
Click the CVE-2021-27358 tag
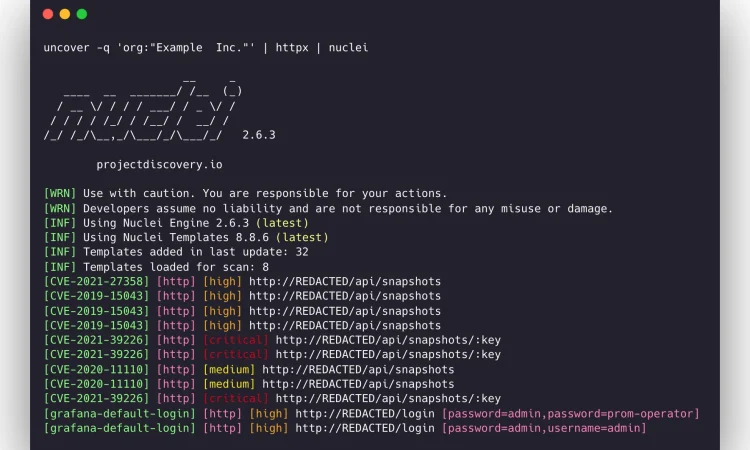tap(96, 282)
